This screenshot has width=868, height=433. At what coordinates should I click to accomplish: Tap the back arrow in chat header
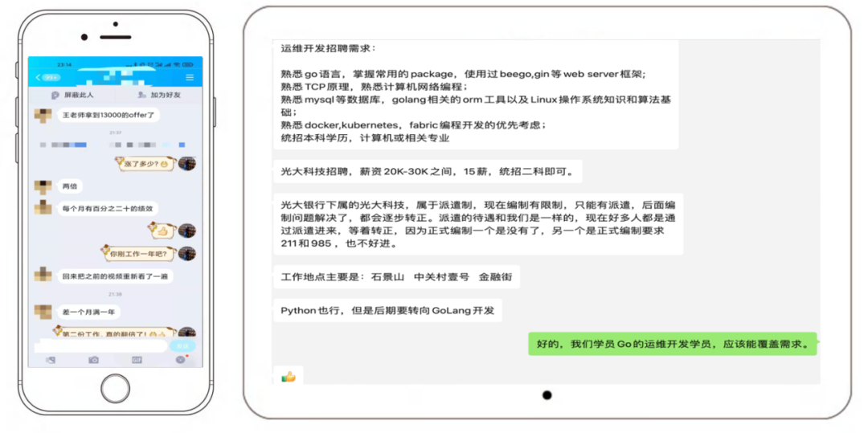[39, 77]
